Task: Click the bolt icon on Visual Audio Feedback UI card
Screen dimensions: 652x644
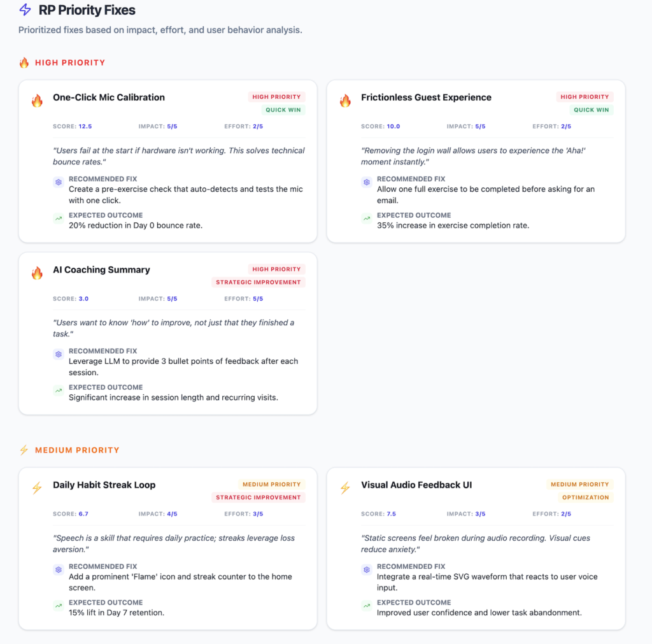Action: (345, 487)
